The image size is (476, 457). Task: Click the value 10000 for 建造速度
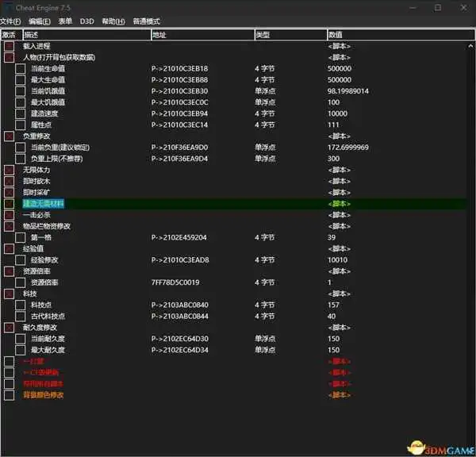337,113
